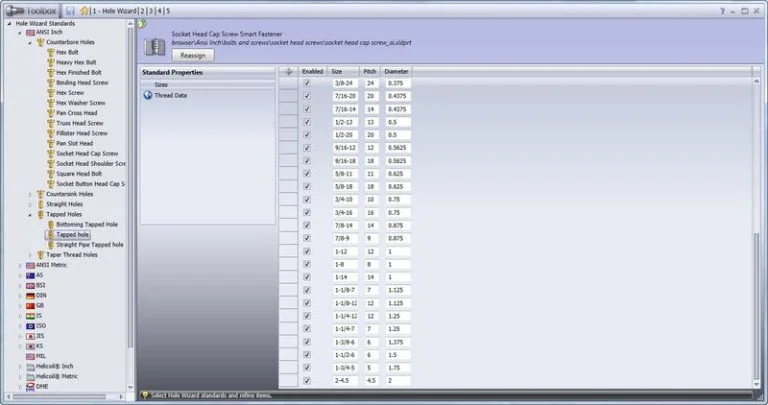Screen dimensions: 768x405
Task: Disable the 2-4.5 size row checkbox
Action: click(x=307, y=380)
